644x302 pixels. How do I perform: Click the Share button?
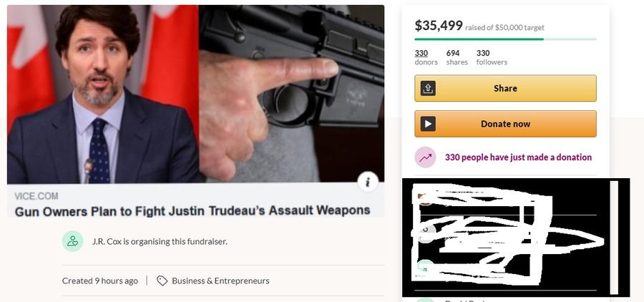505,88
